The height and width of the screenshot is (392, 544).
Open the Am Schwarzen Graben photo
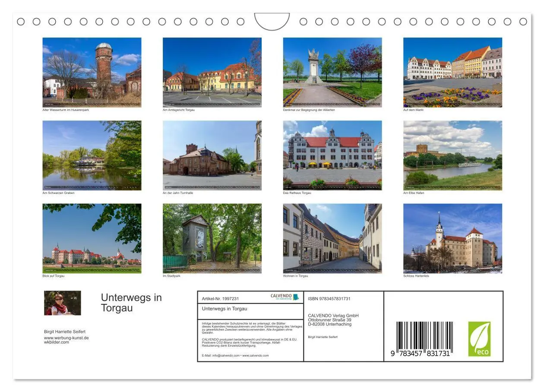[x=92, y=155]
